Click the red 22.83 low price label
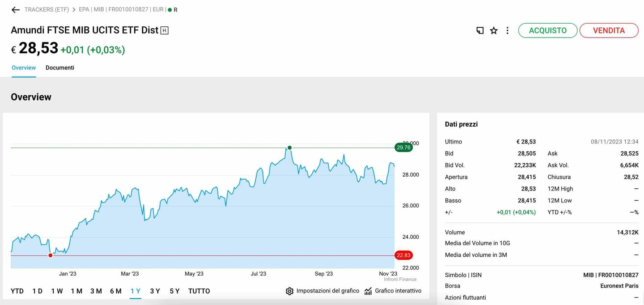The image size is (644, 305). click(403, 255)
